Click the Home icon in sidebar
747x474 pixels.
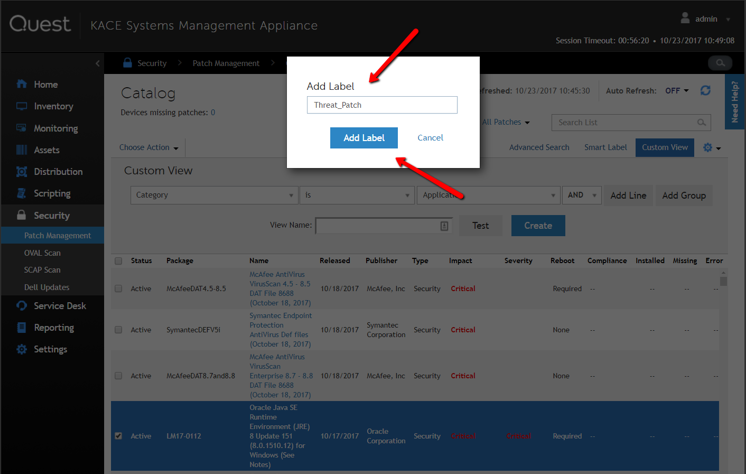[22, 85]
